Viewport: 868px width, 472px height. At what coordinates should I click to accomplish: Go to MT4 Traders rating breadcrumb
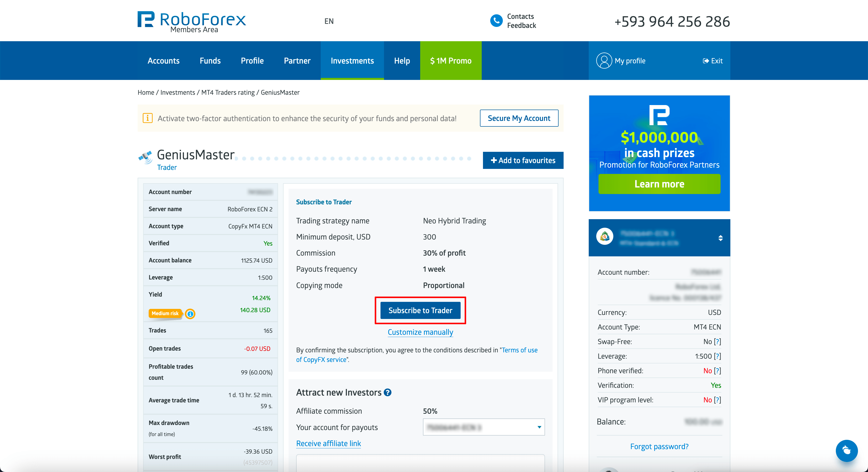click(x=228, y=92)
